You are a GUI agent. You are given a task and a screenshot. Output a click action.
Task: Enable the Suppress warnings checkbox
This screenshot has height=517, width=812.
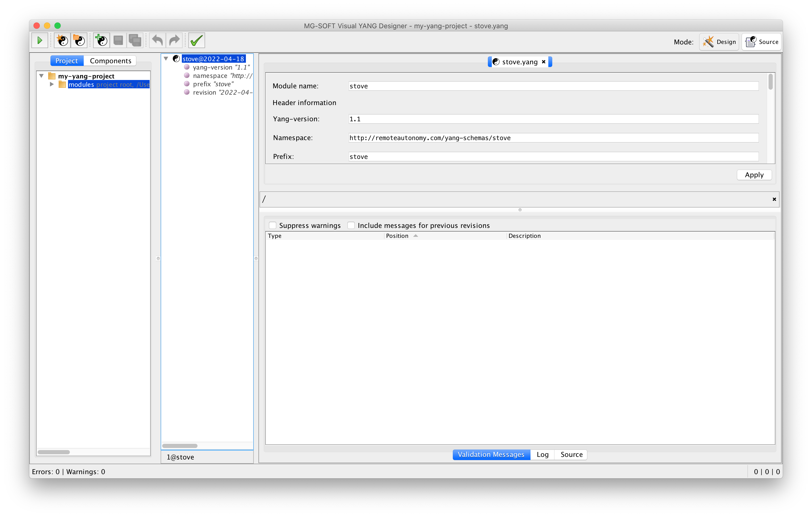(x=273, y=225)
